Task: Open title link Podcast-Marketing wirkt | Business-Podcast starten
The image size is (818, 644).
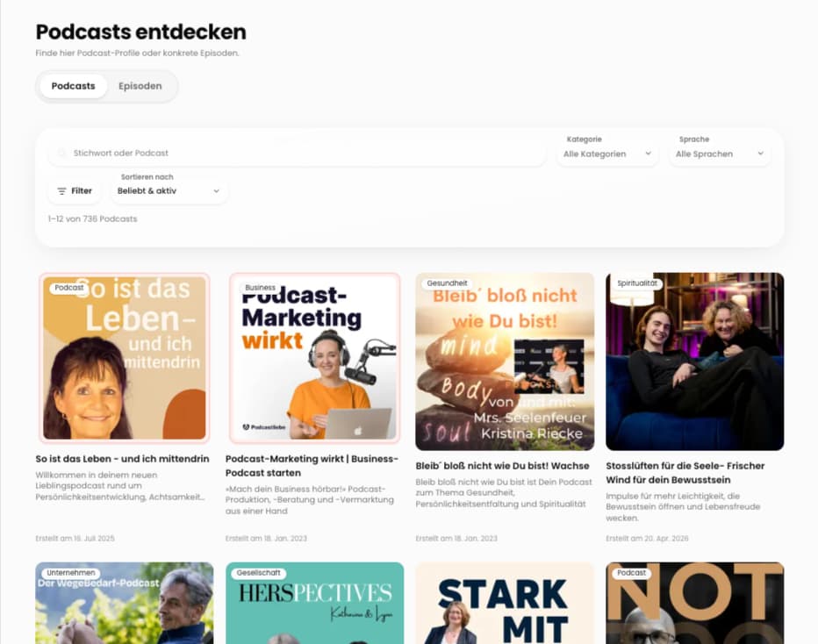Action: 312,466
